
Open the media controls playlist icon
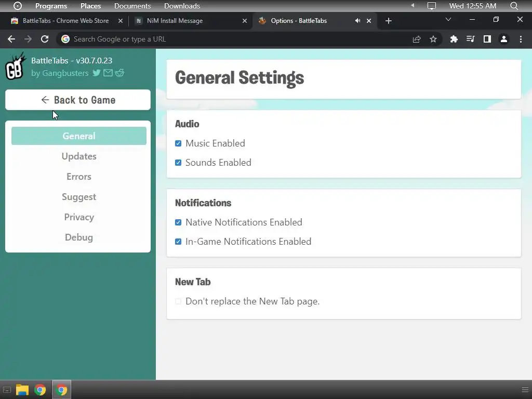(x=470, y=39)
